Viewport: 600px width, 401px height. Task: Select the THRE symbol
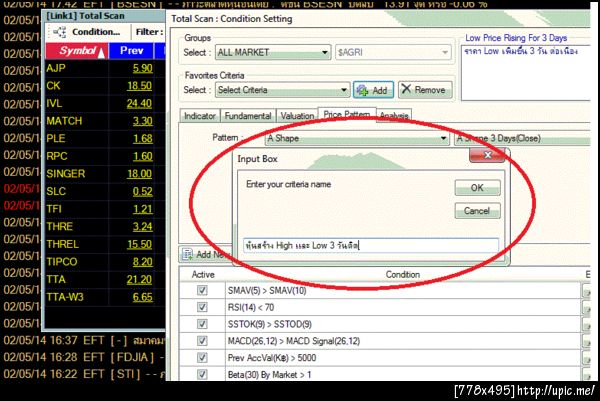[59, 227]
